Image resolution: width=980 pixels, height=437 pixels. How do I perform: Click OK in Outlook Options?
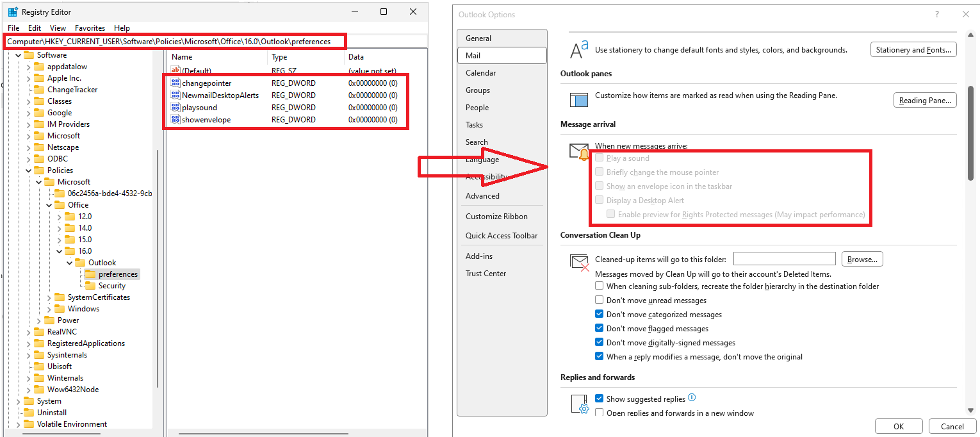(899, 426)
